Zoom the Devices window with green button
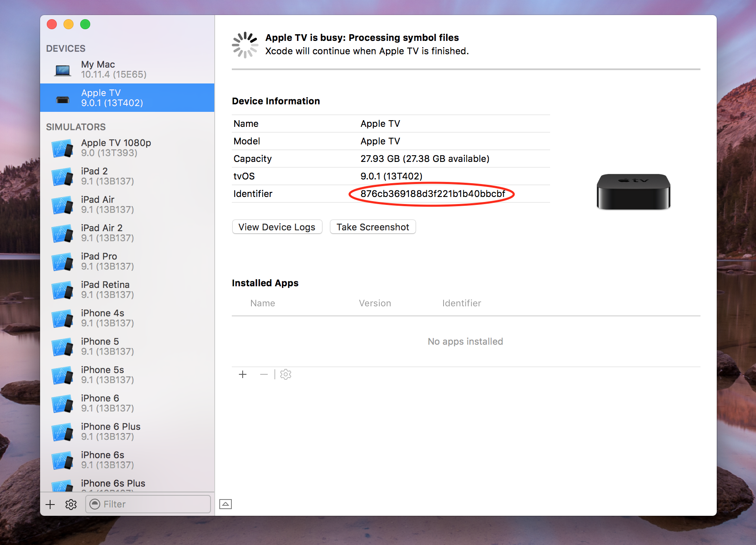This screenshot has height=545, width=756. [x=85, y=24]
